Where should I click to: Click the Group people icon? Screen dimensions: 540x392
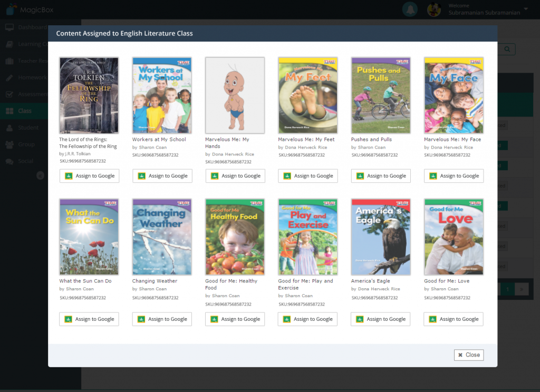9,144
